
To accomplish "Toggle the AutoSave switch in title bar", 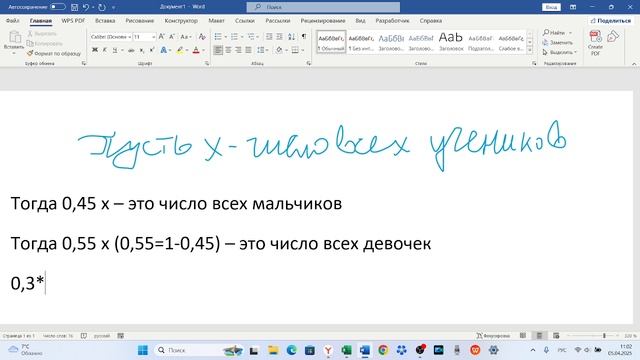I will [58, 7].
